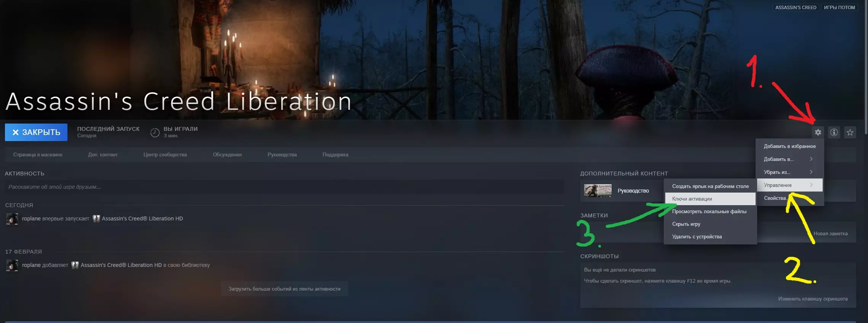
Task: Select the Руководства tab
Action: [282, 155]
